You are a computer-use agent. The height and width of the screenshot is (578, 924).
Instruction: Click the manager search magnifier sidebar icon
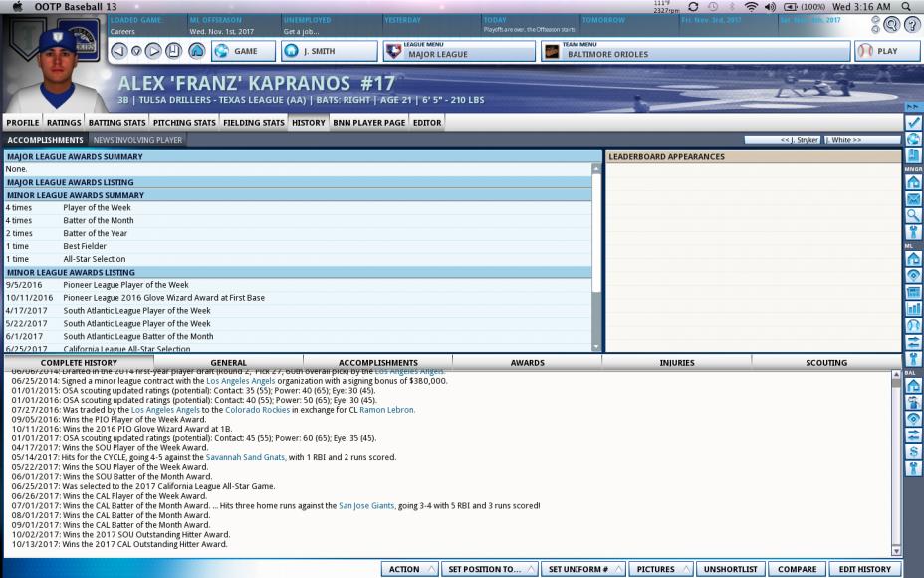913,216
